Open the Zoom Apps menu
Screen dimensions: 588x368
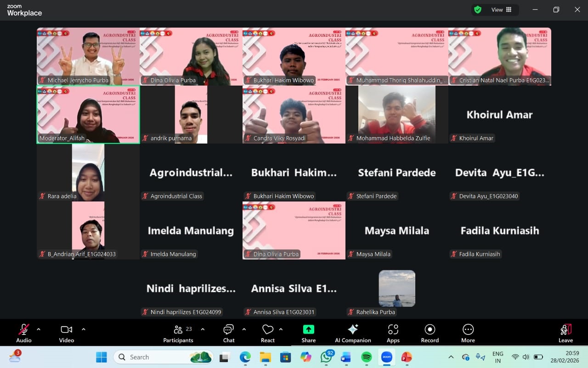click(393, 333)
